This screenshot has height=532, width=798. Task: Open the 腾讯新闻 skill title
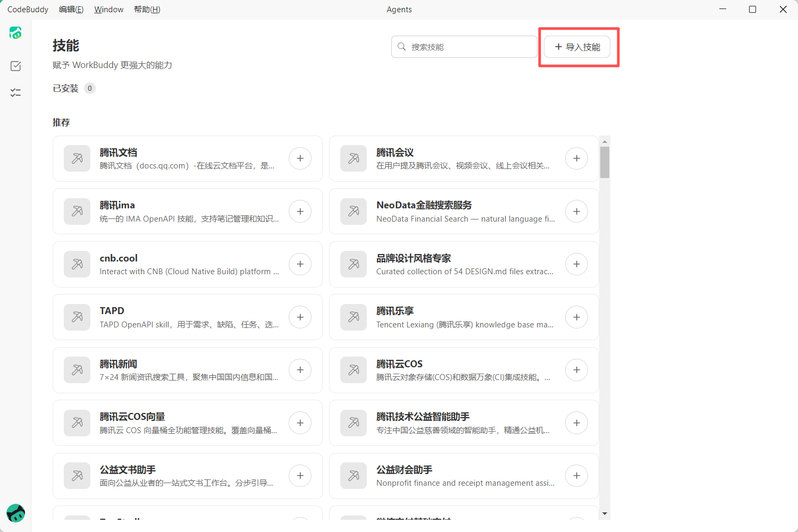119,364
